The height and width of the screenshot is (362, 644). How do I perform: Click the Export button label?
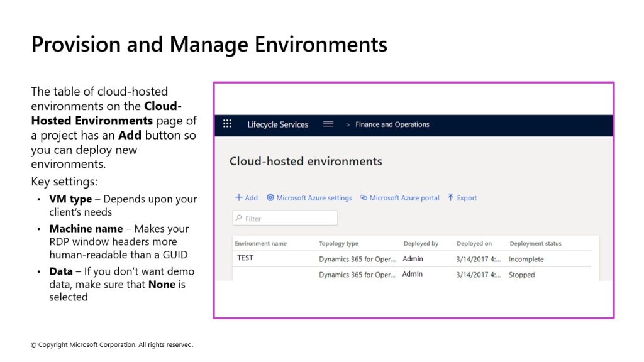(467, 198)
